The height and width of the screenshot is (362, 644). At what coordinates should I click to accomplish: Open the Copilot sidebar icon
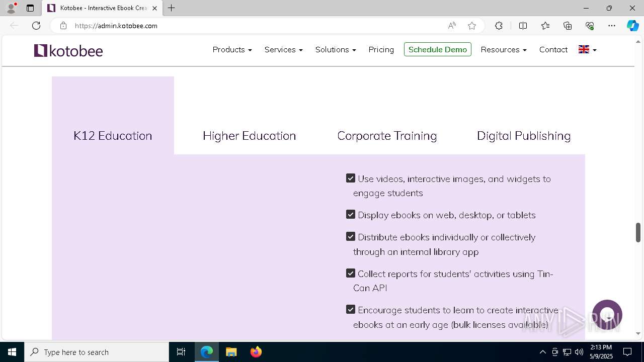(x=632, y=26)
